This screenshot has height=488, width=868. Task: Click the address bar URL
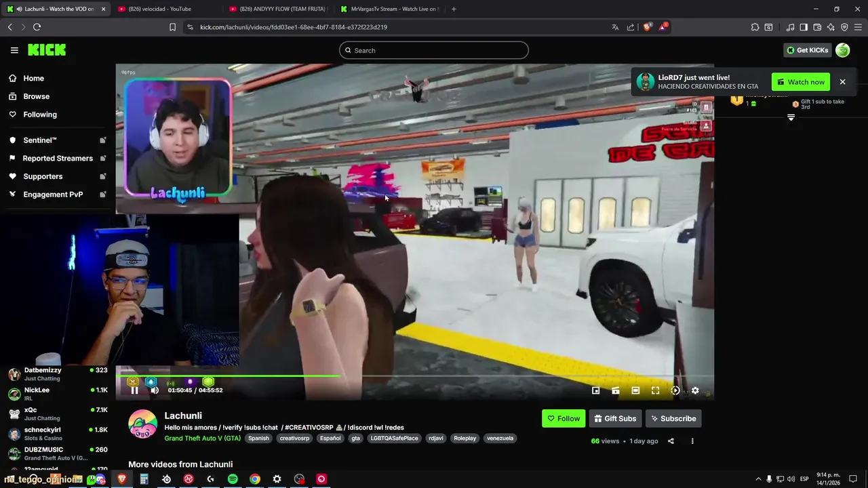294,27
